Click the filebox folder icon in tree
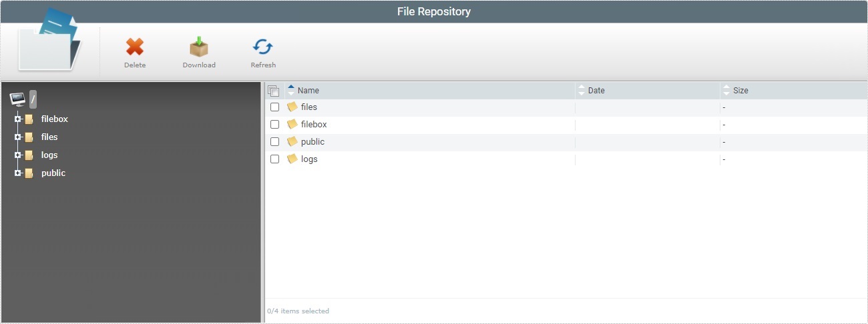Image resolution: width=868 pixels, height=324 pixels. [x=29, y=119]
